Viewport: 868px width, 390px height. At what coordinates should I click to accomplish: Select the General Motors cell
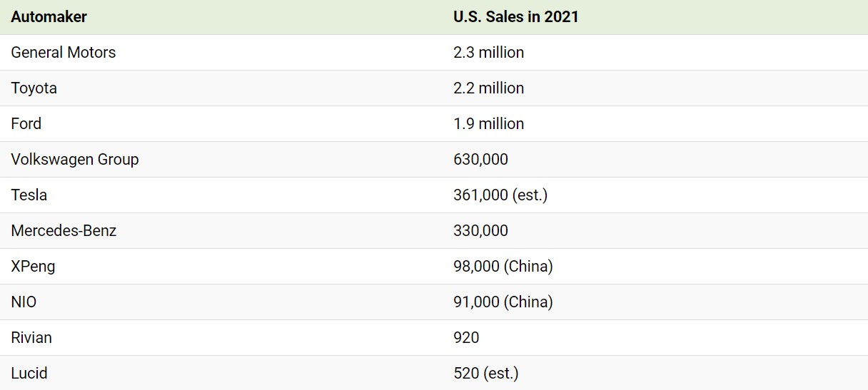click(63, 52)
